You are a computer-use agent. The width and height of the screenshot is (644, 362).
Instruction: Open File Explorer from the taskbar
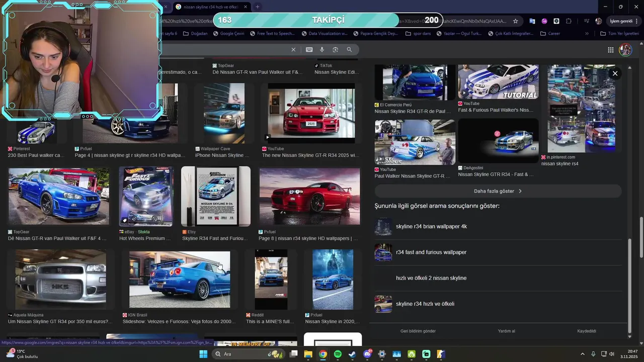click(x=308, y=354)
